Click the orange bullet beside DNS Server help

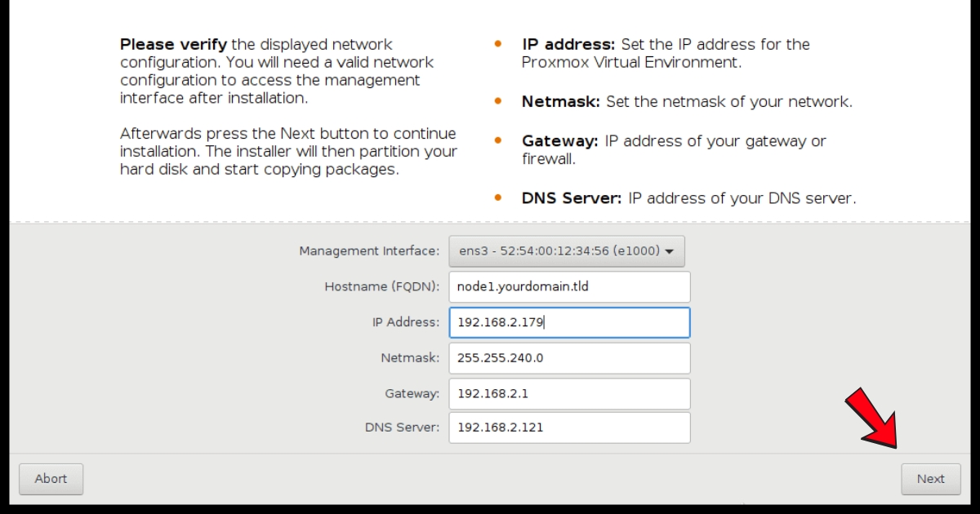click(498, 198)
